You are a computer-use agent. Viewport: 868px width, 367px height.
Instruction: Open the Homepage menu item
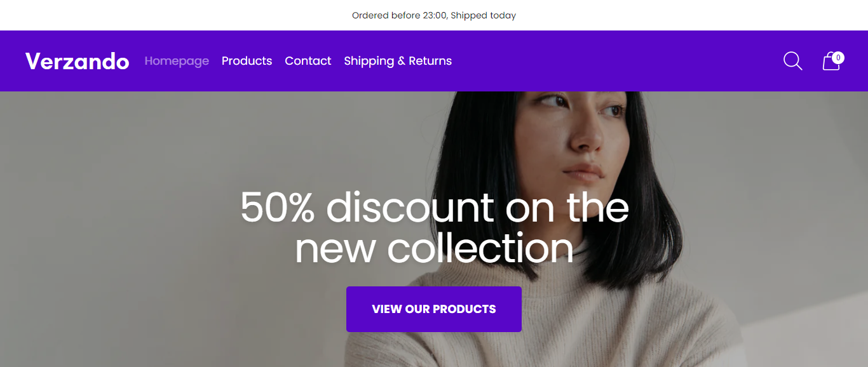coord(177,61)
